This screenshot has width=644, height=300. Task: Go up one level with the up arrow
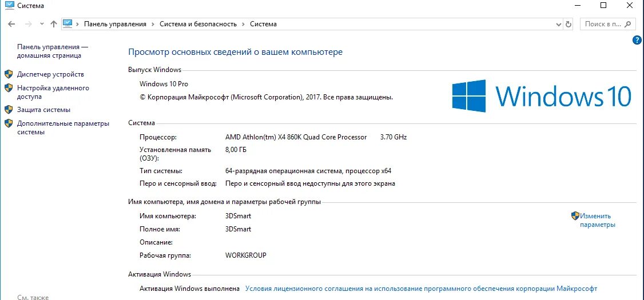54,24
